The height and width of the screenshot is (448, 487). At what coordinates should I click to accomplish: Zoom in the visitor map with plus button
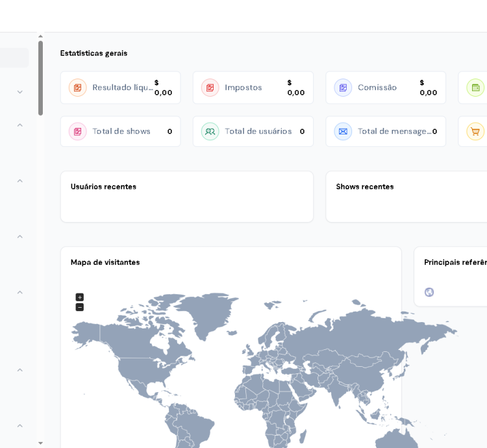[80, 297]
